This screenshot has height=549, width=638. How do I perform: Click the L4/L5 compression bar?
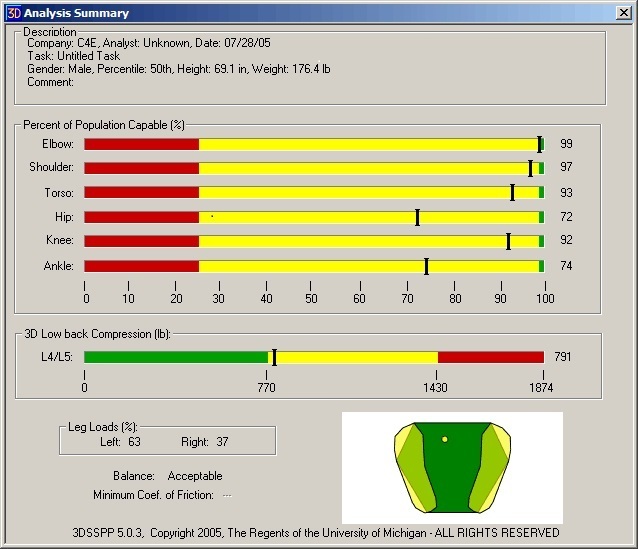coord(314,357)
